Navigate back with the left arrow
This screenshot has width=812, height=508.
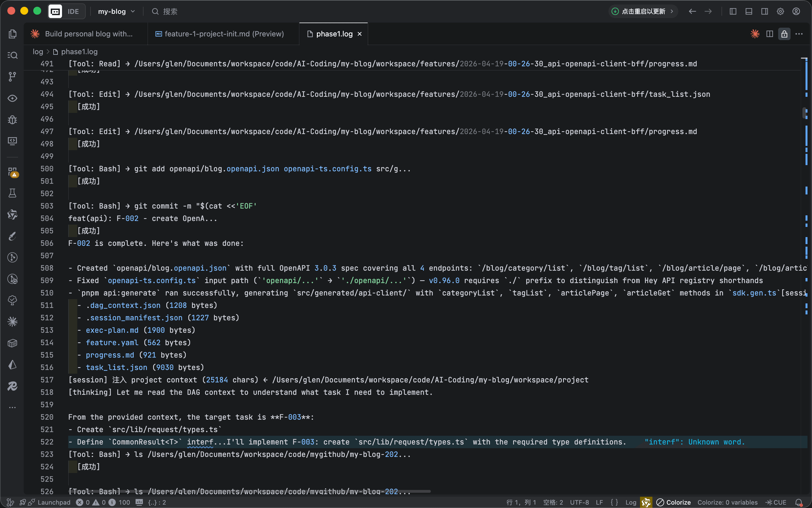click(692, 11)
